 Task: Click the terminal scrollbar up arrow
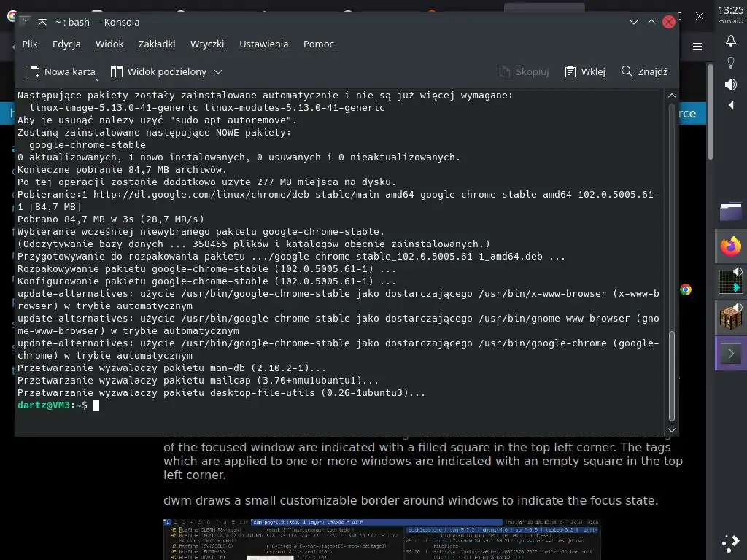pos(672,96)
